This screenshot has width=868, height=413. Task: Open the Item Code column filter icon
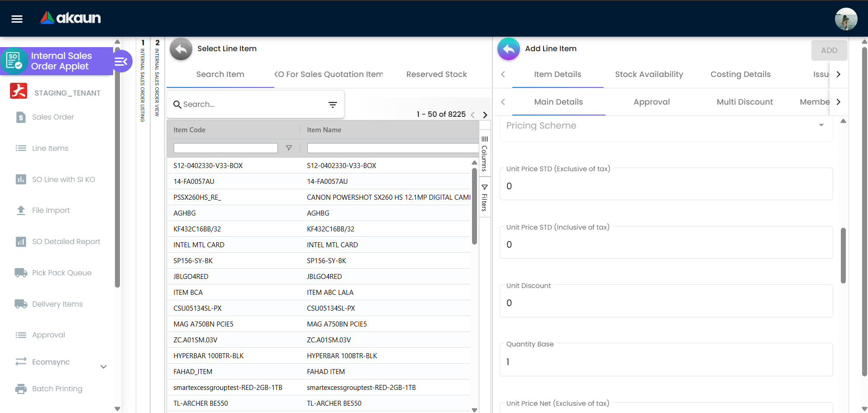289,148
